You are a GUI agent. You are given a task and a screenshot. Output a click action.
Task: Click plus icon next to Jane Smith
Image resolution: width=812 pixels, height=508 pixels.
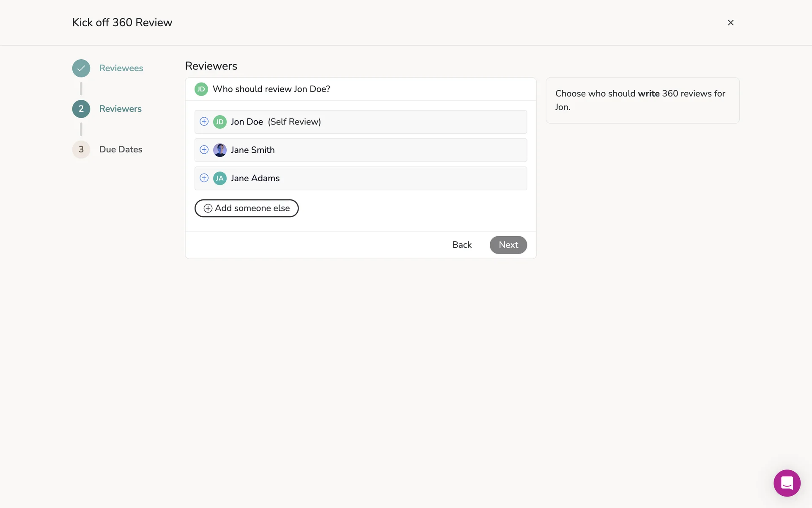click(x=204, y=150)
